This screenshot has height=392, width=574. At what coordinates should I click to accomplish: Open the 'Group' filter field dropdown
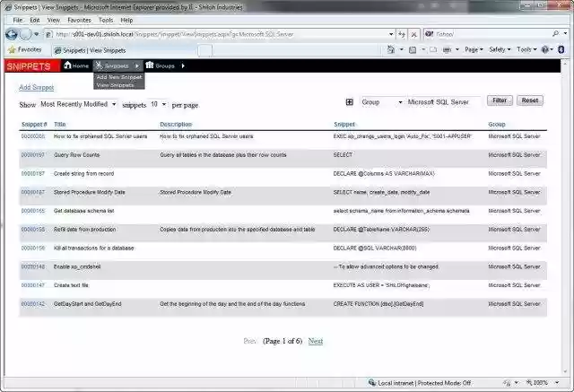tap(382, 102)
